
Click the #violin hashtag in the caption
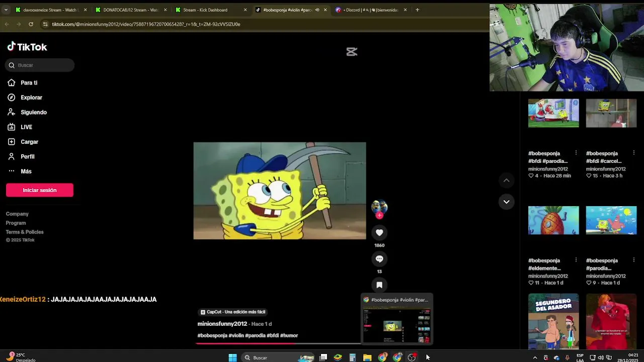coord(236,335)
